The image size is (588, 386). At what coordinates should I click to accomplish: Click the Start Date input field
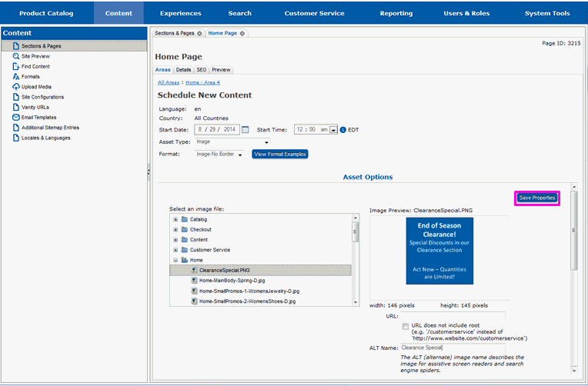[217, 130]
